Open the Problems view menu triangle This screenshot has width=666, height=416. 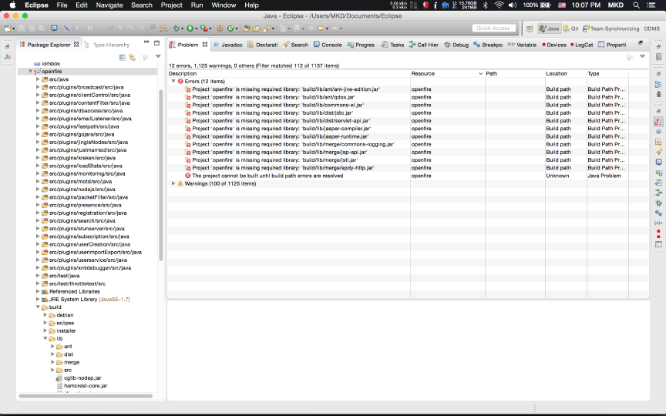[x=642, y=57]
